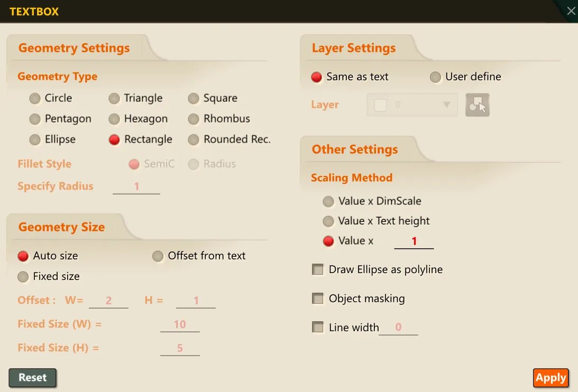Click the Line width value field

pos(399,328)
